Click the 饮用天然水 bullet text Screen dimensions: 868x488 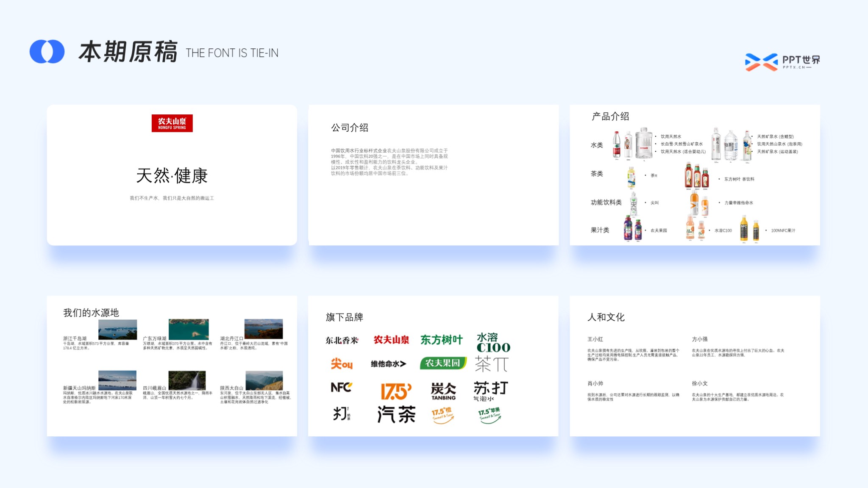pos(671,136)
